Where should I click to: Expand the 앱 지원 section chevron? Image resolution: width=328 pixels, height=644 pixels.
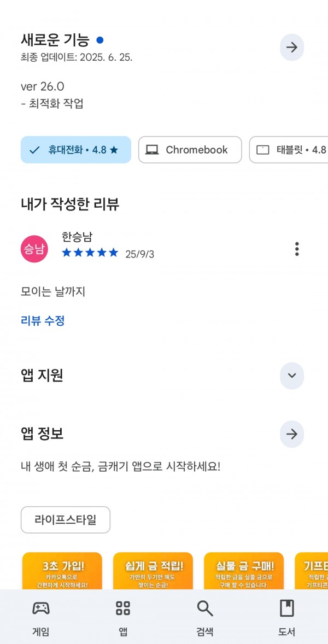292,376
